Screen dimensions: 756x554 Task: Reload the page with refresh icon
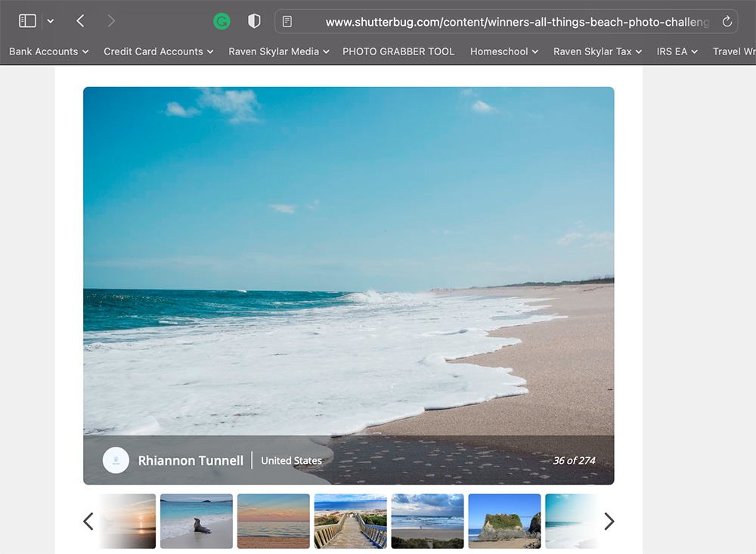pos(727,22)
